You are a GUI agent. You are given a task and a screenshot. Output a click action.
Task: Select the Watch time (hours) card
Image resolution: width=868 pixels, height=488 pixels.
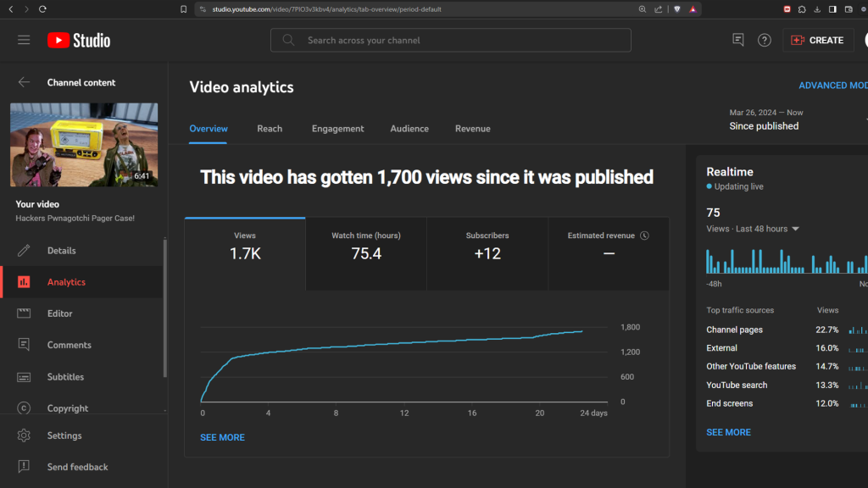[x=366, y=254]
